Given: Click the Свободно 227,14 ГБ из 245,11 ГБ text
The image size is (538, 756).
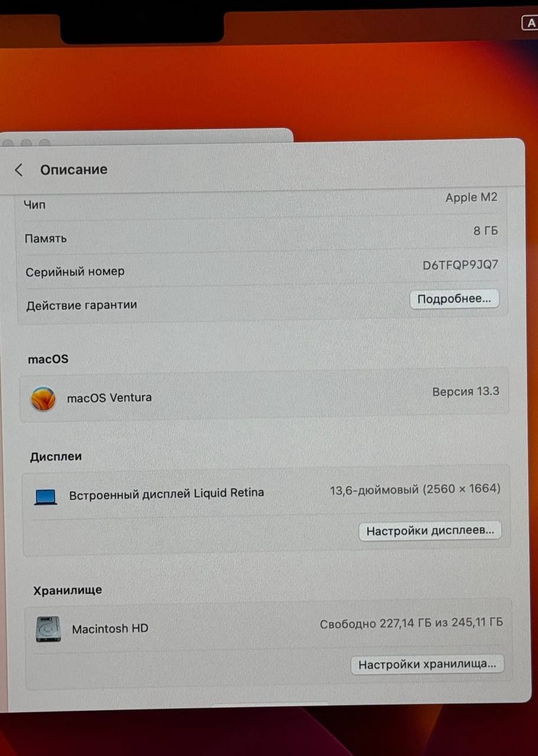Looking at the screenshot, I should (412, 623).
